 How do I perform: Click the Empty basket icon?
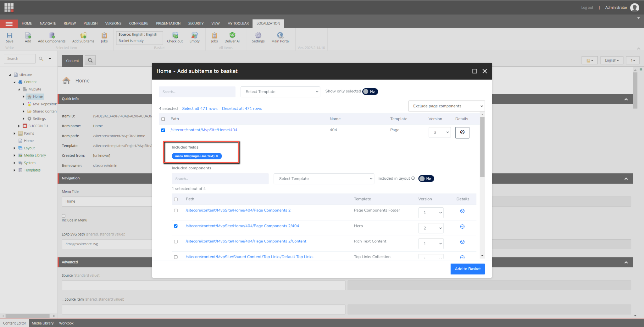coord(195,37)
